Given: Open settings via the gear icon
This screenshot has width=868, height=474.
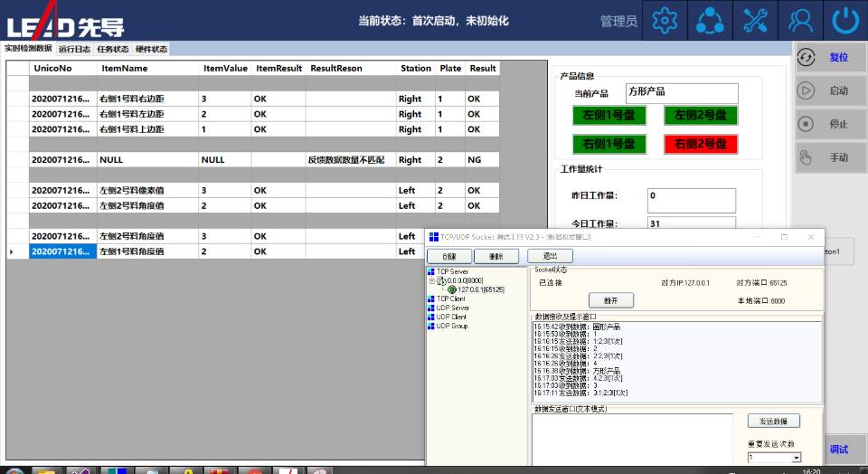Looking at the screenshot, I should point(665,20).
